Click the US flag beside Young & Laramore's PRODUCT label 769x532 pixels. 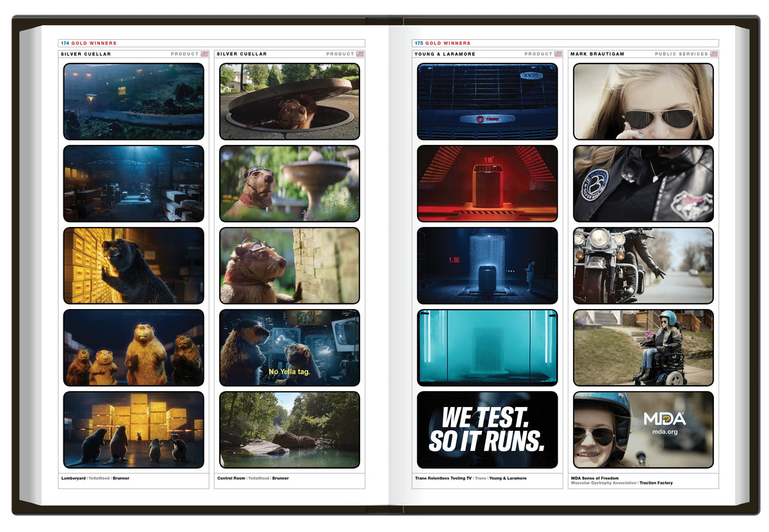pyautogui.click(x=558, y=54)
